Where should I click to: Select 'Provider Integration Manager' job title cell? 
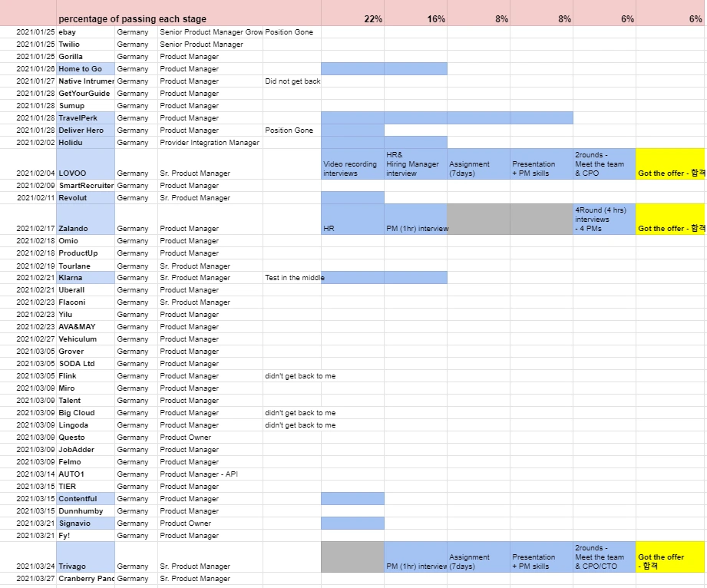[x=210, y=142]
